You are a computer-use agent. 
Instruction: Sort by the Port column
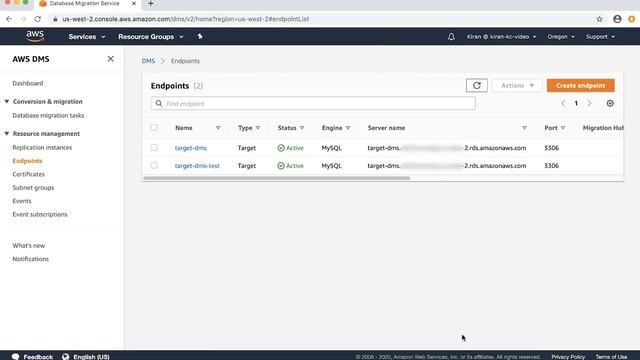pos(563,128)
